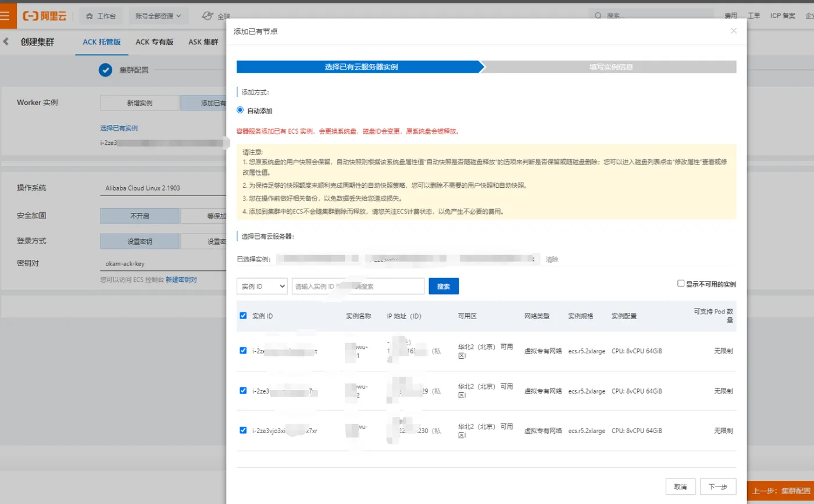Click the 填写实例信息 wizard step
This screenshot has height=504, width=814.
610,67
